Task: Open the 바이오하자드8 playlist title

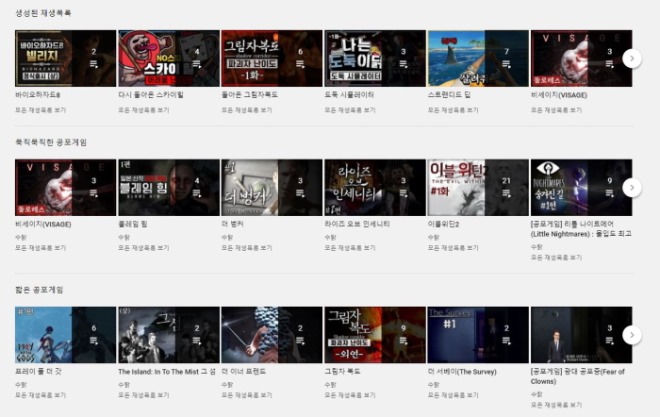Action: 38,95
